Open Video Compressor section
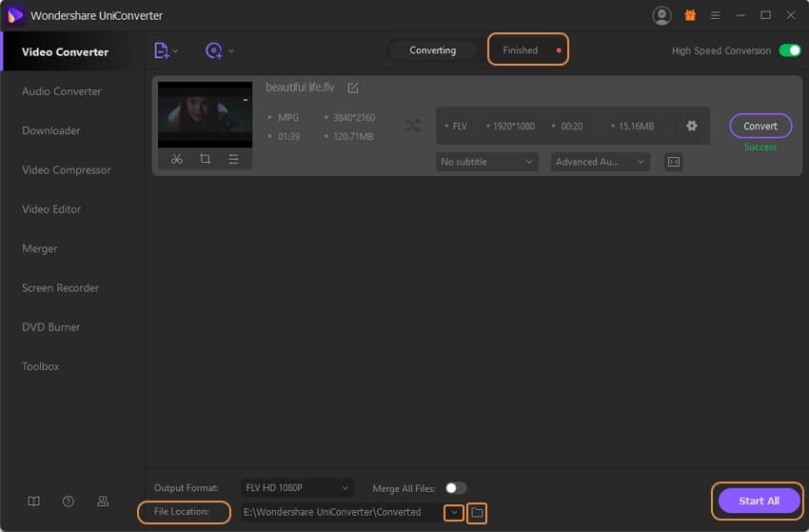This screenshot has width=809, height=532. pos(66,169)
